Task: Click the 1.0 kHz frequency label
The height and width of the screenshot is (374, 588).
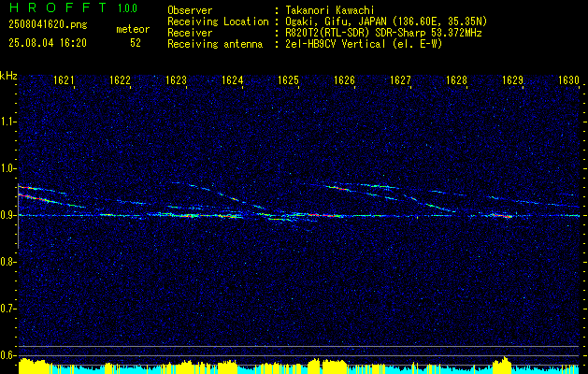Action: tap(8, 168)
